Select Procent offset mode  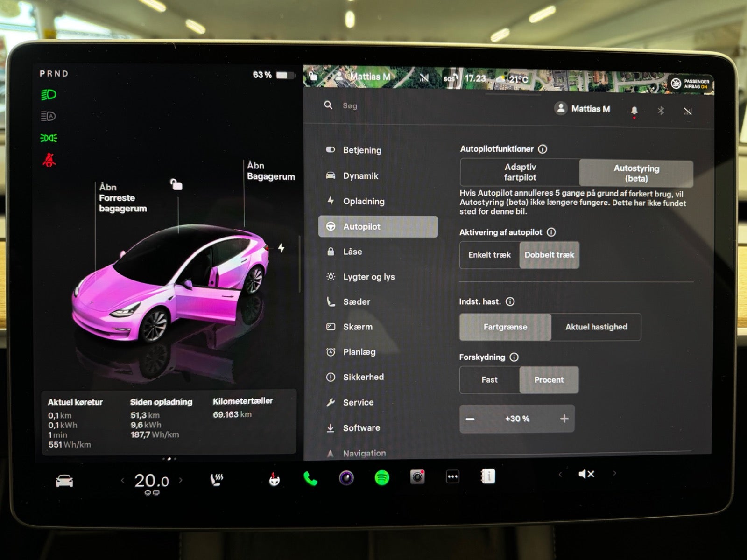pos(549,380)
